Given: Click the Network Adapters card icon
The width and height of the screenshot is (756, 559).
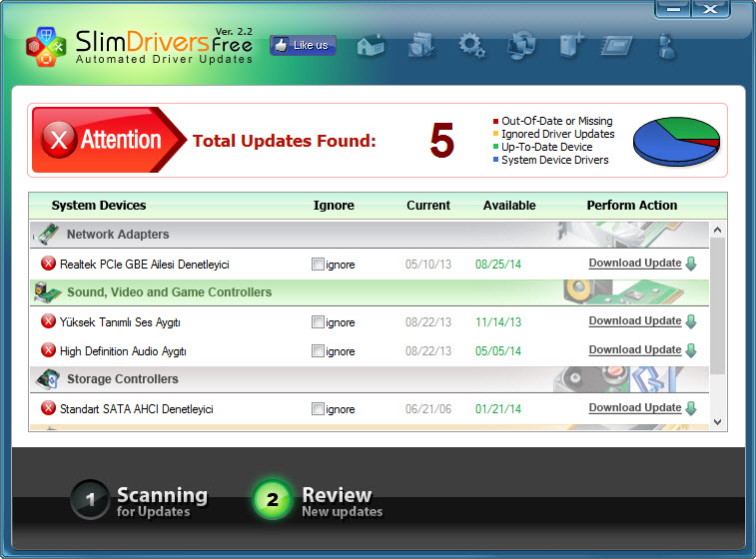Looking at the screenshot, I should [x=47, y=235].
